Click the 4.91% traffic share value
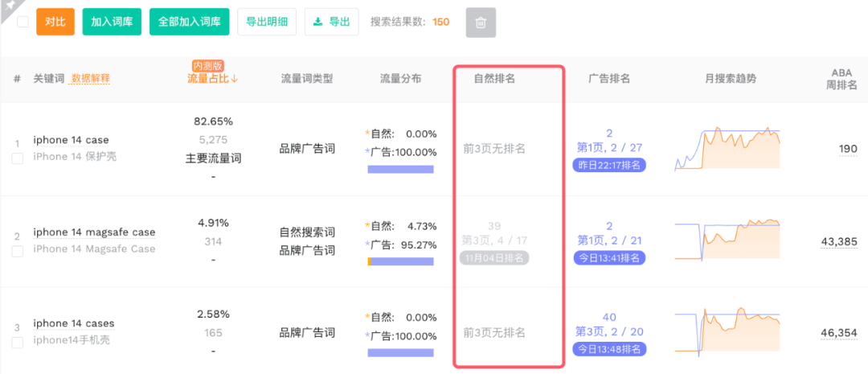 [213, 223]
